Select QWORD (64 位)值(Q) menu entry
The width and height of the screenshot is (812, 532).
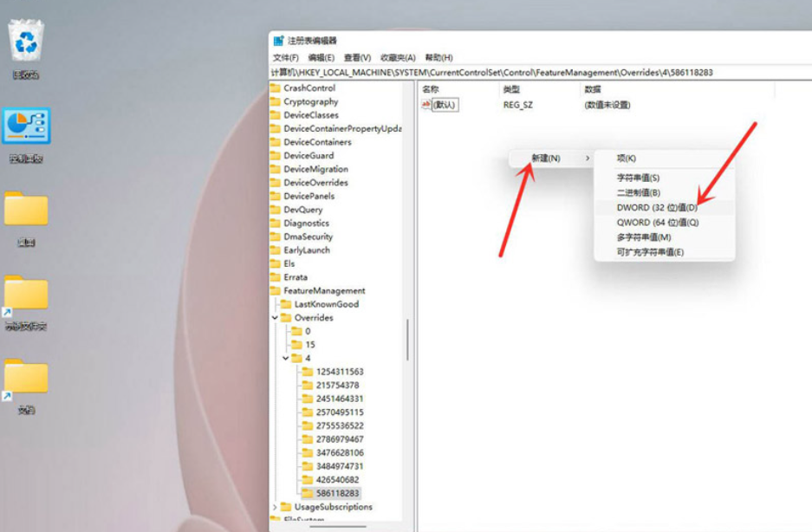coord(657,223)
